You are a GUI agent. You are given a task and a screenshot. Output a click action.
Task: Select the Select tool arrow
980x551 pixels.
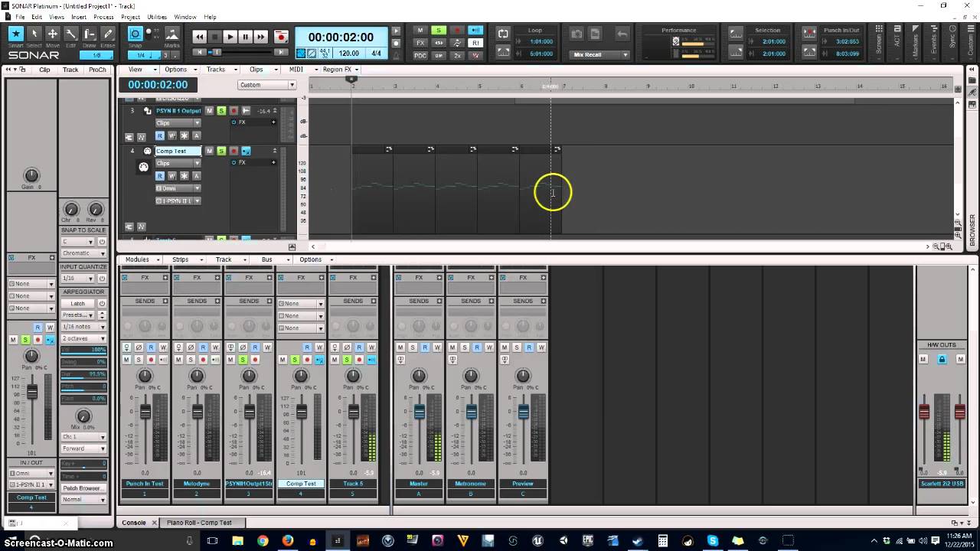[x=34, y=34]
